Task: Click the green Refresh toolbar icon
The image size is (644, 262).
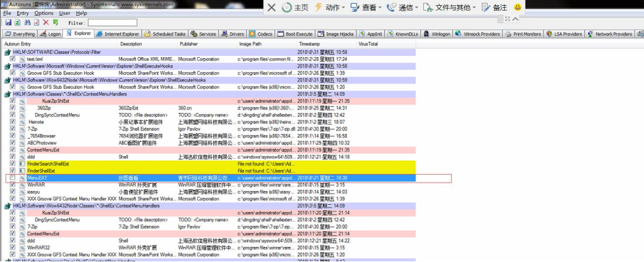Action: (18, 22)
